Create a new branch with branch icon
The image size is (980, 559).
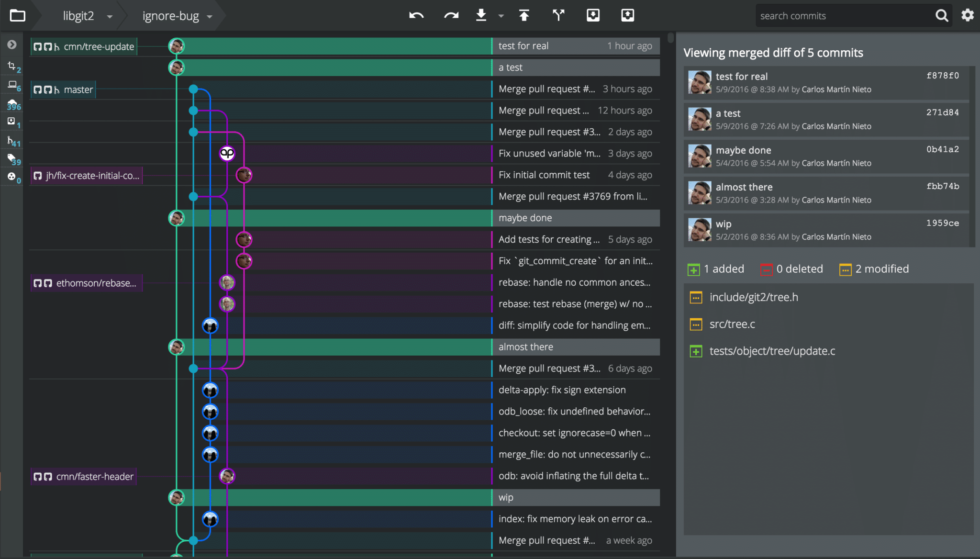[x=558, y=15]
